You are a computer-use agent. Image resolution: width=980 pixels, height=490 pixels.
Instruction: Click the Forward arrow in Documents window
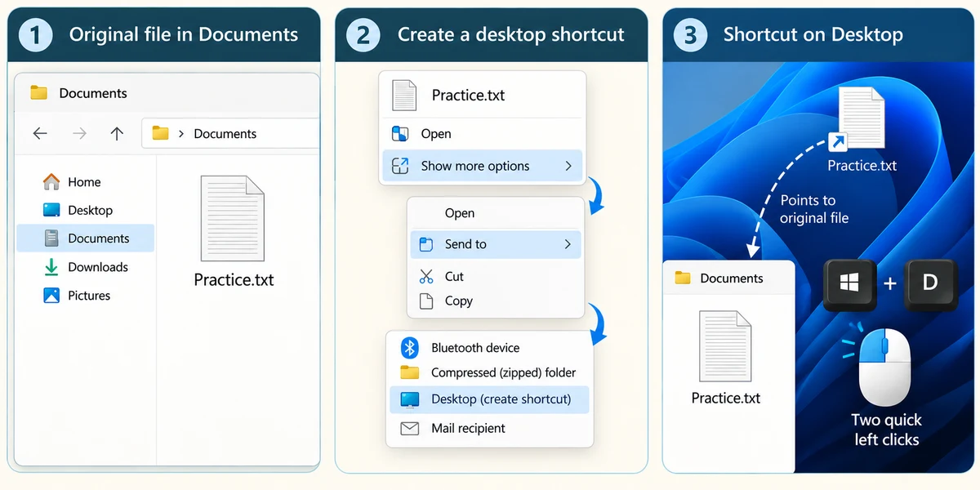(x=79, y=134)
